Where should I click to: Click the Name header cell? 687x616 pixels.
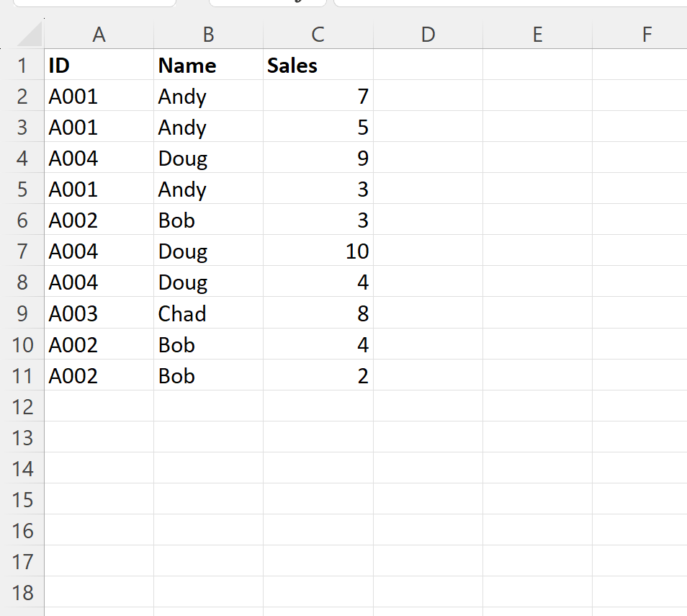209,64
